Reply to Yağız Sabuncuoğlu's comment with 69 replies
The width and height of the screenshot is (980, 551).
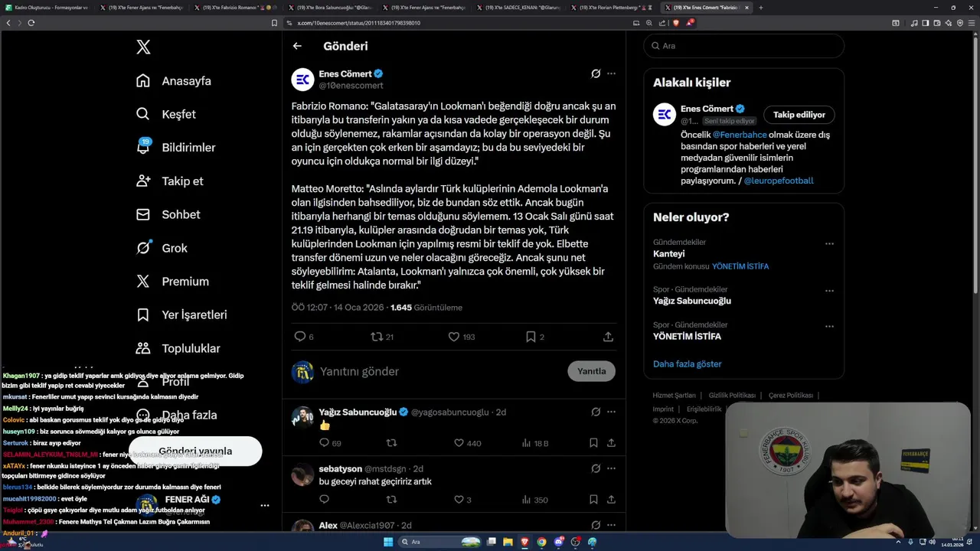click(x=324, y=442)
